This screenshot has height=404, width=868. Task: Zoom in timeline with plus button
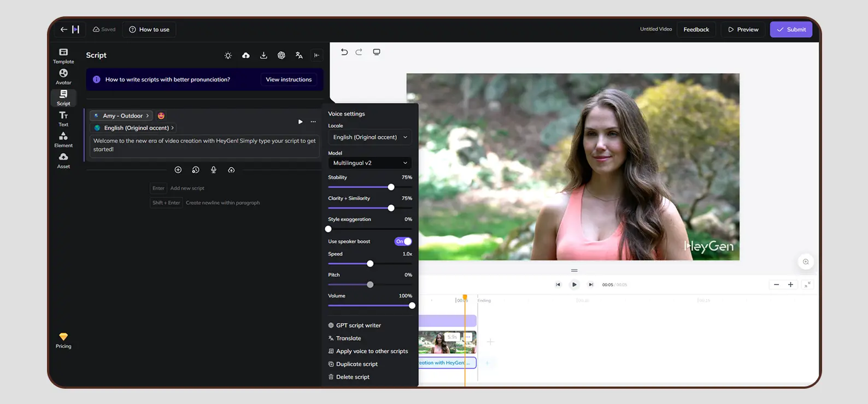click(790, 284)
